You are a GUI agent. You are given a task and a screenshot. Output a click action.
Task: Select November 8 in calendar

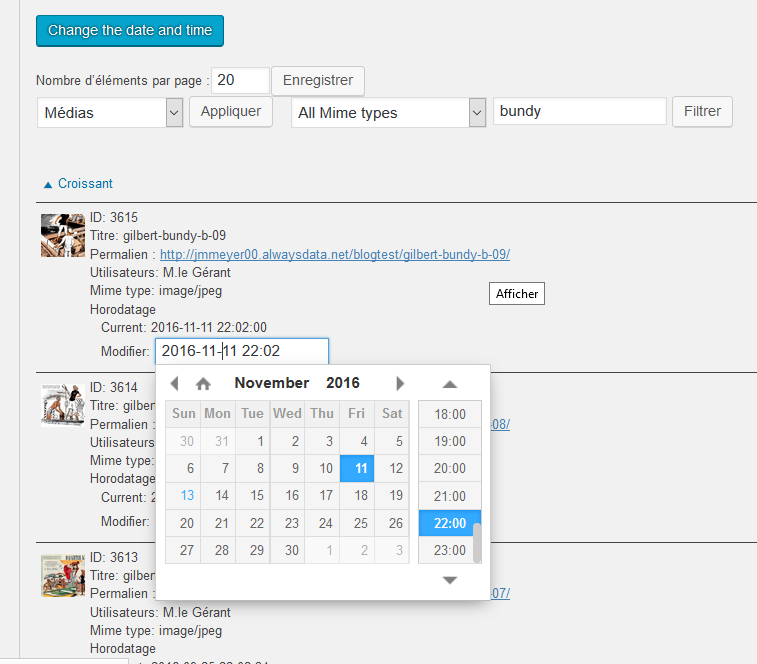click(x=252, y=468)
